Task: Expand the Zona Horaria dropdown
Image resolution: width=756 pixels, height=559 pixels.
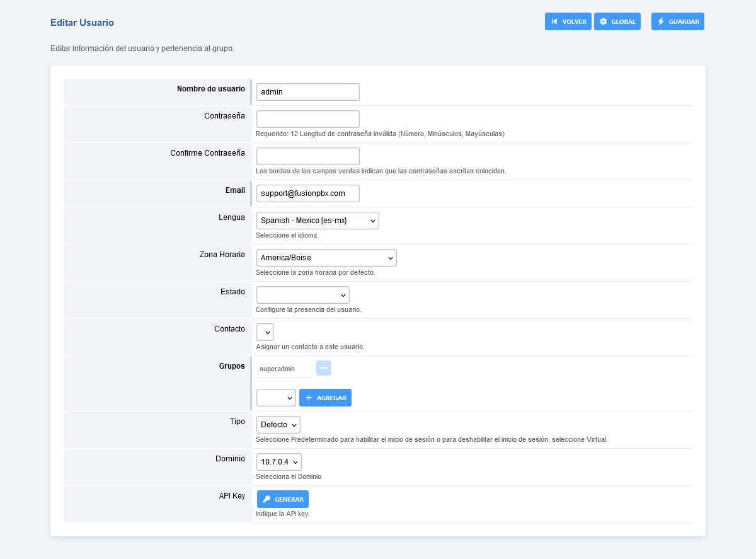Action: tap(326, 258)
